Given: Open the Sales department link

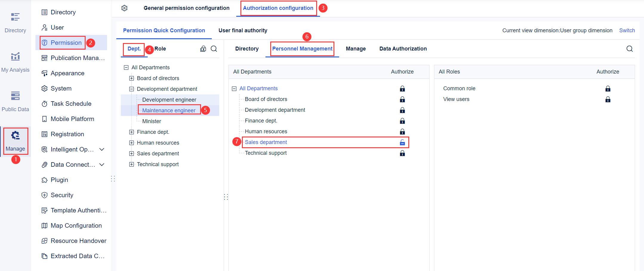Looking at the screenshot, I should [265, 142].
